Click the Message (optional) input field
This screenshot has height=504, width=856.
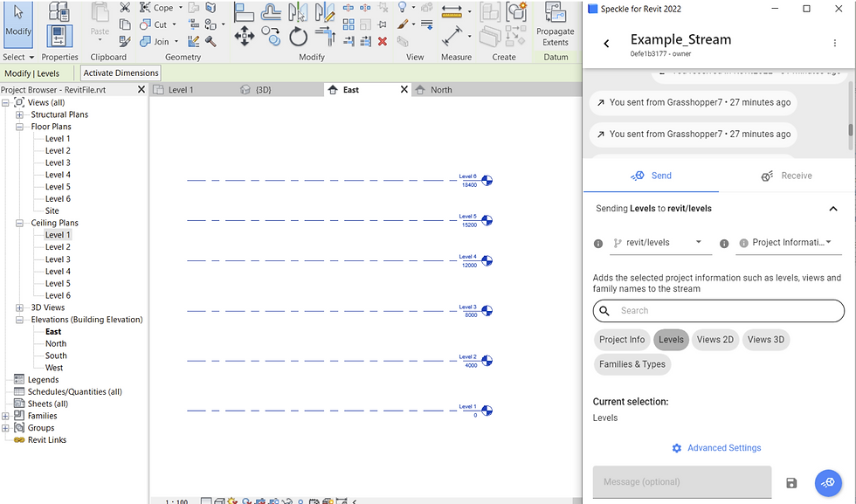tap(682, 482)
